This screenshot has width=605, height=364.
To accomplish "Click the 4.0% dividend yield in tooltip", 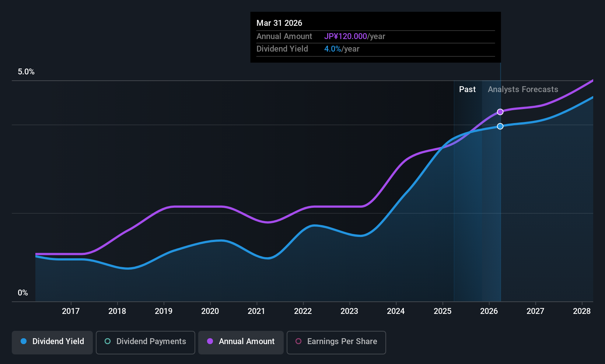I will pos(332,49).
